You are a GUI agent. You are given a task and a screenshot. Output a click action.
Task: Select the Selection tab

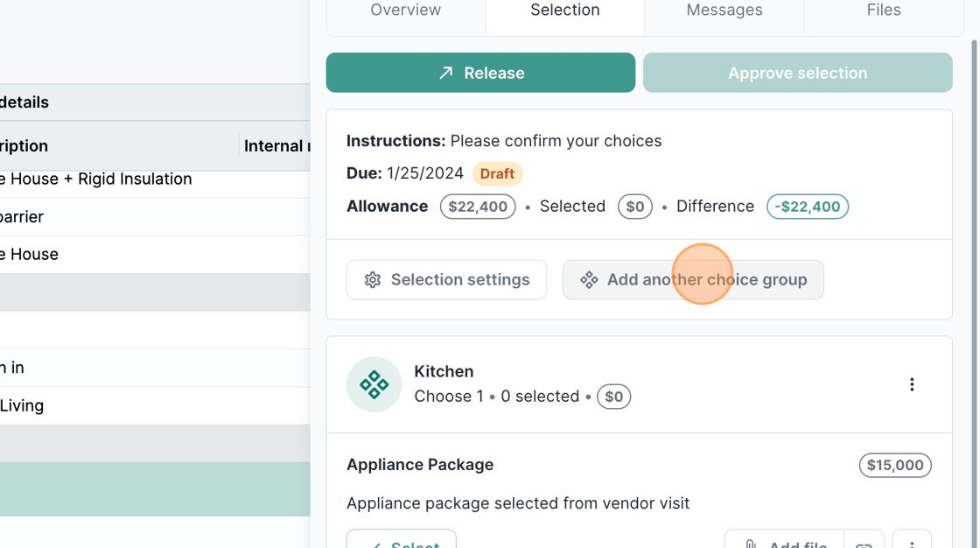click(565, 11)
